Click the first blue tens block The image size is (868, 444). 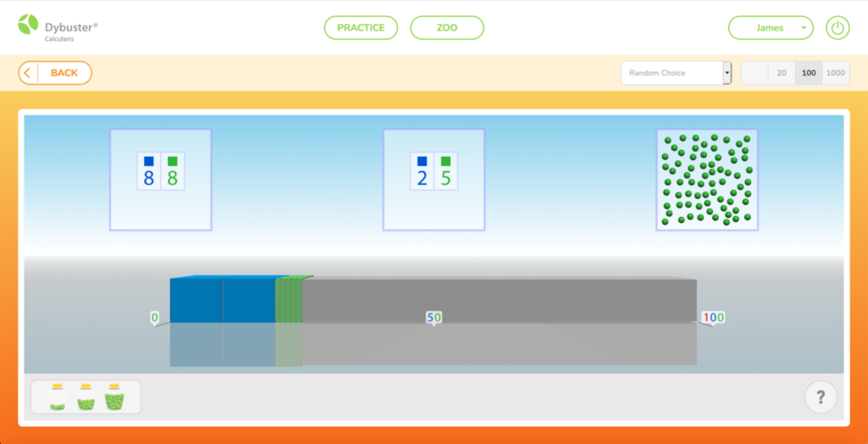coord(196,299)
